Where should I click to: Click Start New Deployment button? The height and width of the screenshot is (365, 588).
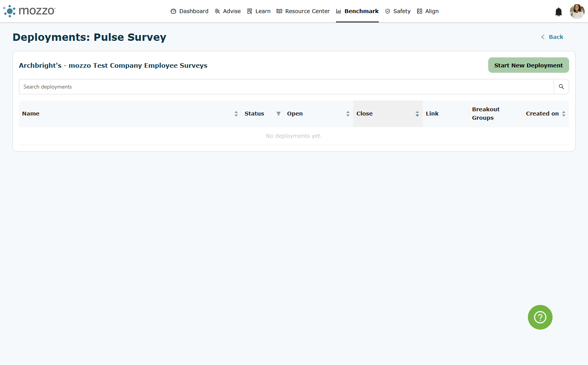click(528, 65)
